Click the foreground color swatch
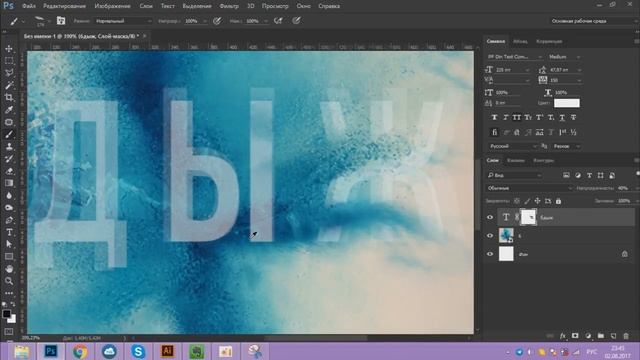This screenshot has width=640, height=360. coord(6,314)
